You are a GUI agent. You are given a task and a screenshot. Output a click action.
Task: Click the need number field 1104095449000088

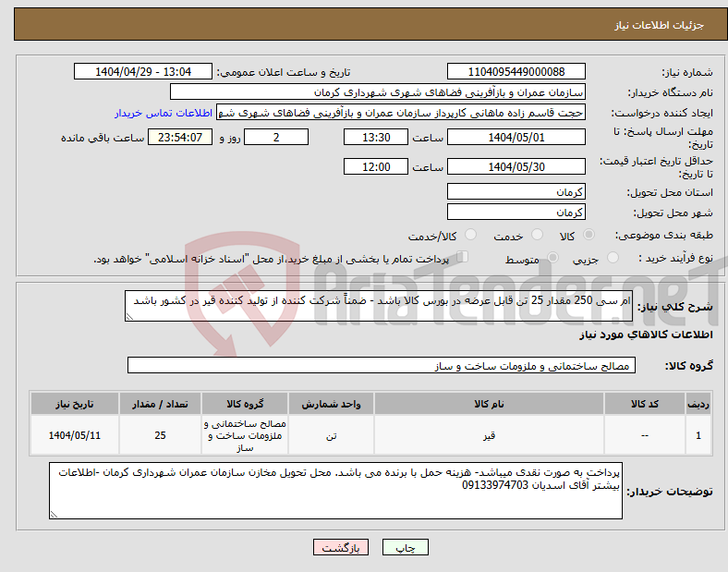[516, 72]
